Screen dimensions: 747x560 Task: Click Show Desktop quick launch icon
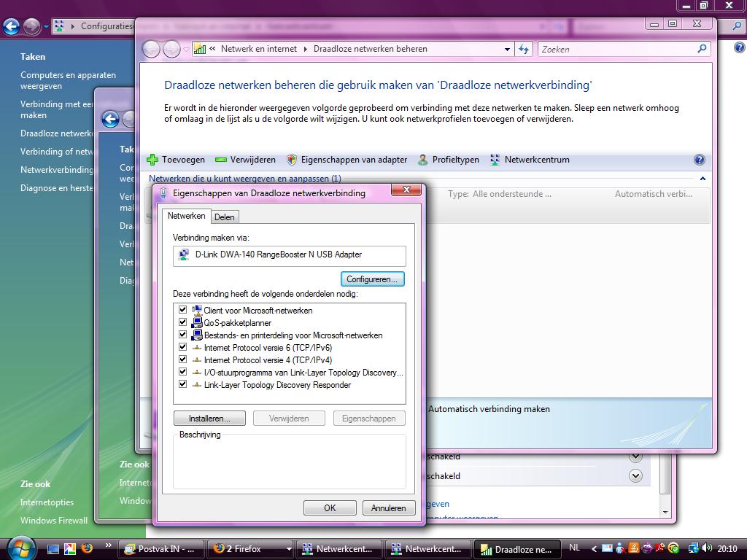(x=53, y=549)
